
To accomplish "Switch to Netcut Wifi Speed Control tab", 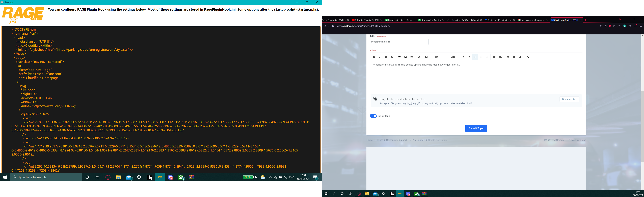I will [466, 20].
